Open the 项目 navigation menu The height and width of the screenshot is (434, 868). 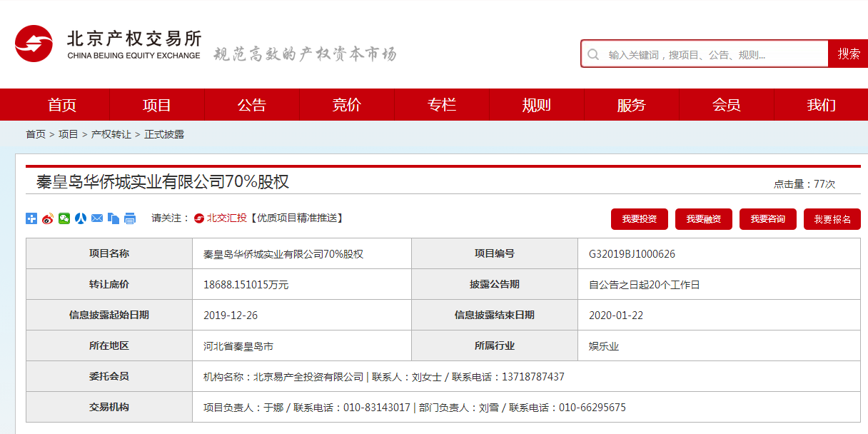[157, 105]
